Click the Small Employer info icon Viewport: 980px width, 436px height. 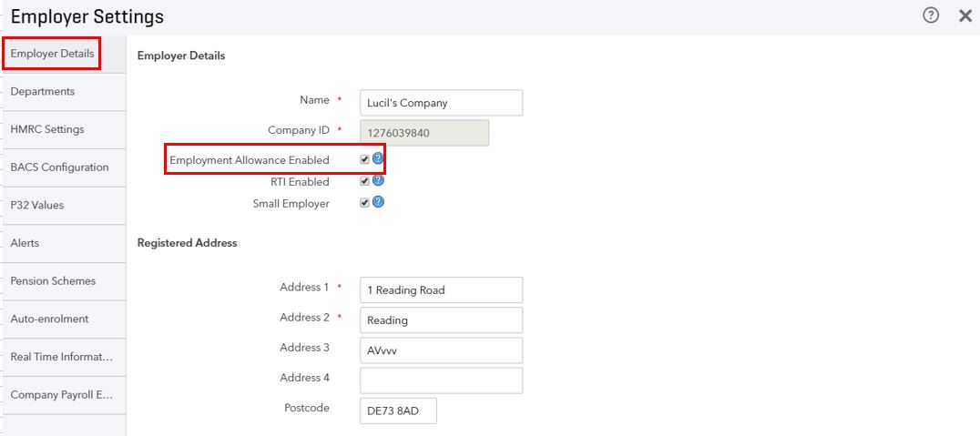point(377,202)
